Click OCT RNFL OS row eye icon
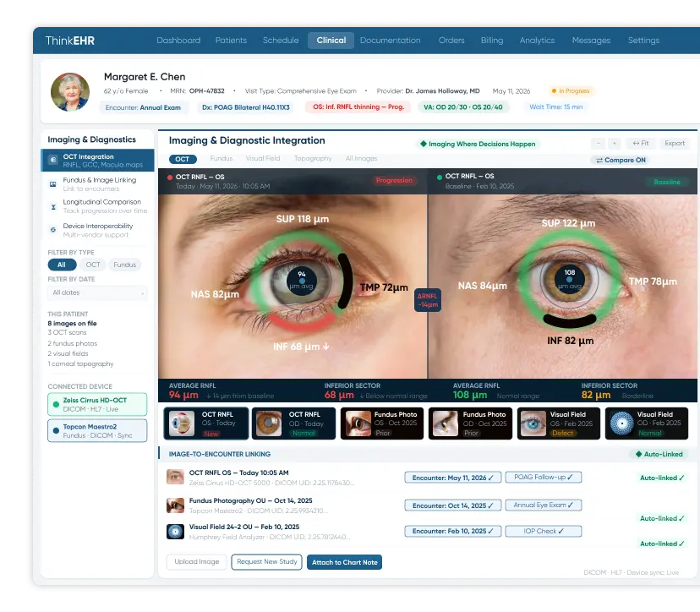Viewport: 700px width, 612px height. point(175,477)
